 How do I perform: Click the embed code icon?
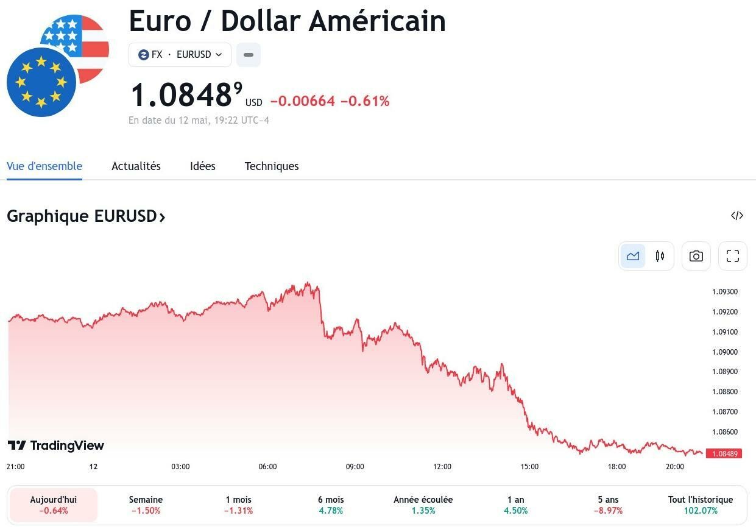click(x=737, y=216)
